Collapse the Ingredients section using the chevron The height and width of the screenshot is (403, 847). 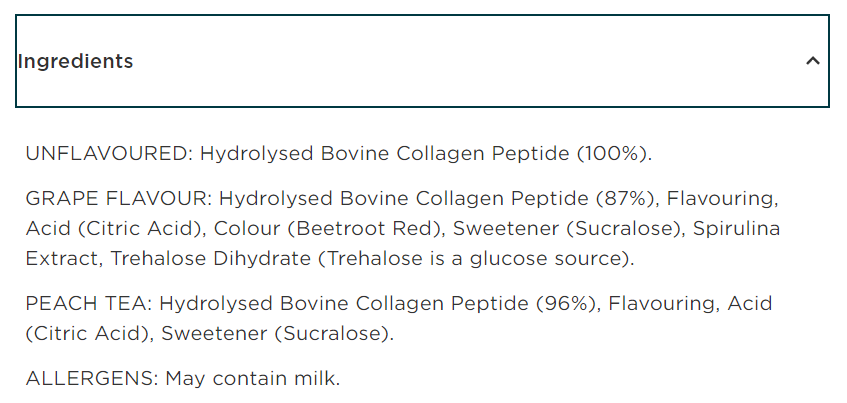click(x=812, y=61)
